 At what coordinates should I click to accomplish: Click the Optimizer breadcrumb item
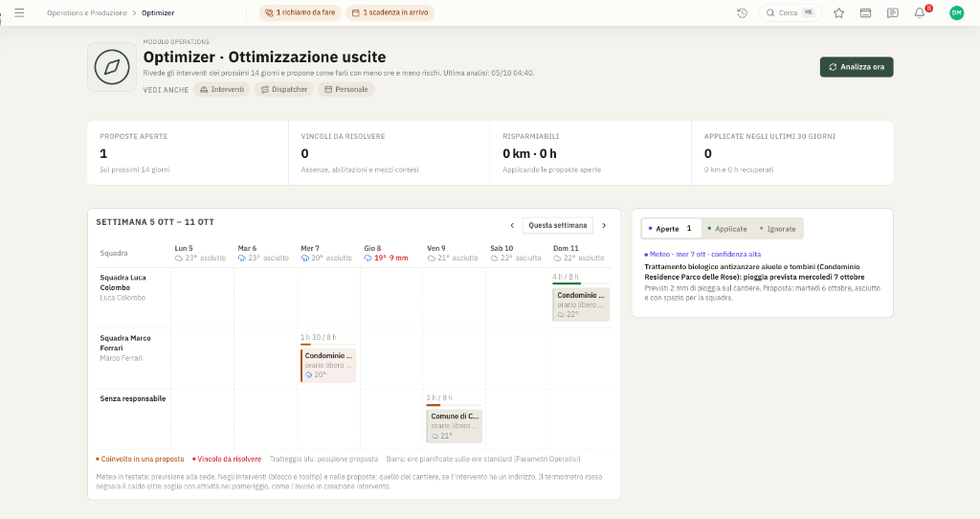click(158, 12)
